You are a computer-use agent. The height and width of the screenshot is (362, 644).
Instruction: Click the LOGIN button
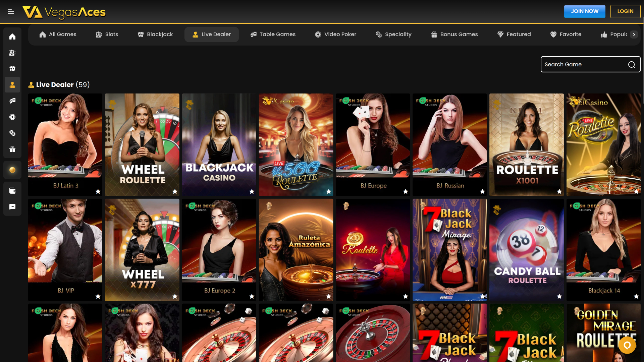click(625, 11)
